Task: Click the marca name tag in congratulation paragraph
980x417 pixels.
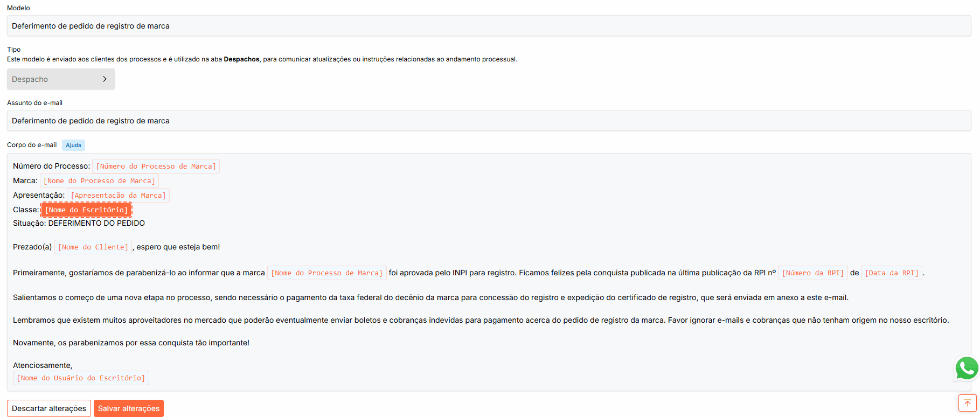Action: pyautogui.click(x=326, y=273)
